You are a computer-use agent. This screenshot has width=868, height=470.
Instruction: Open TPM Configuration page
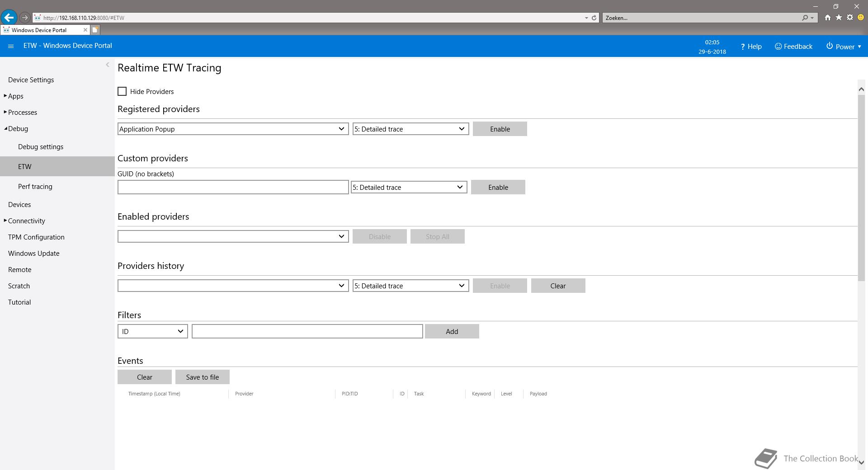(36, 237)
